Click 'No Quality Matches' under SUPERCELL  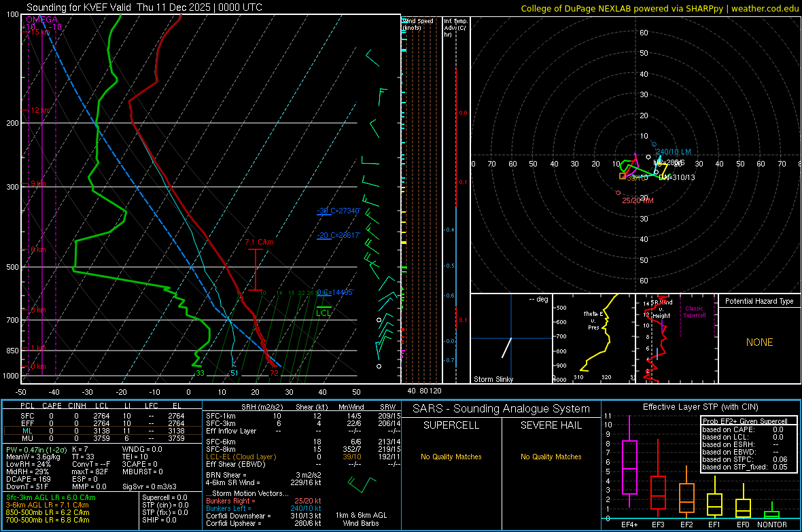(451, 457)
